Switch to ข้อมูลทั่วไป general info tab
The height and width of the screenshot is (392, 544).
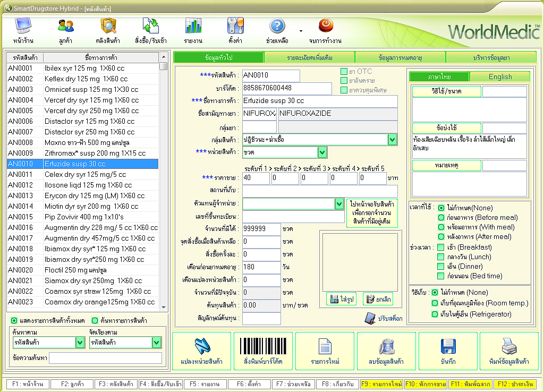click(x=218, y=57)
